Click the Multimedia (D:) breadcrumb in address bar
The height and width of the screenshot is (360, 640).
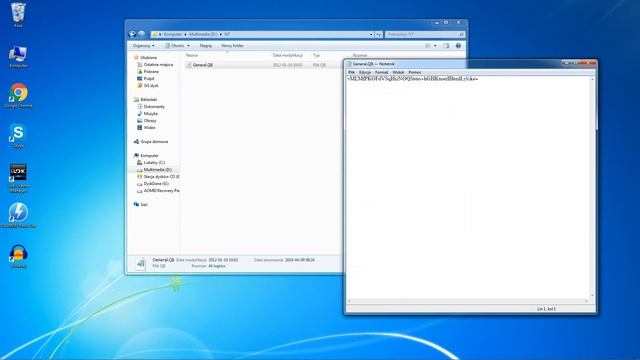(x=203, y=34)
